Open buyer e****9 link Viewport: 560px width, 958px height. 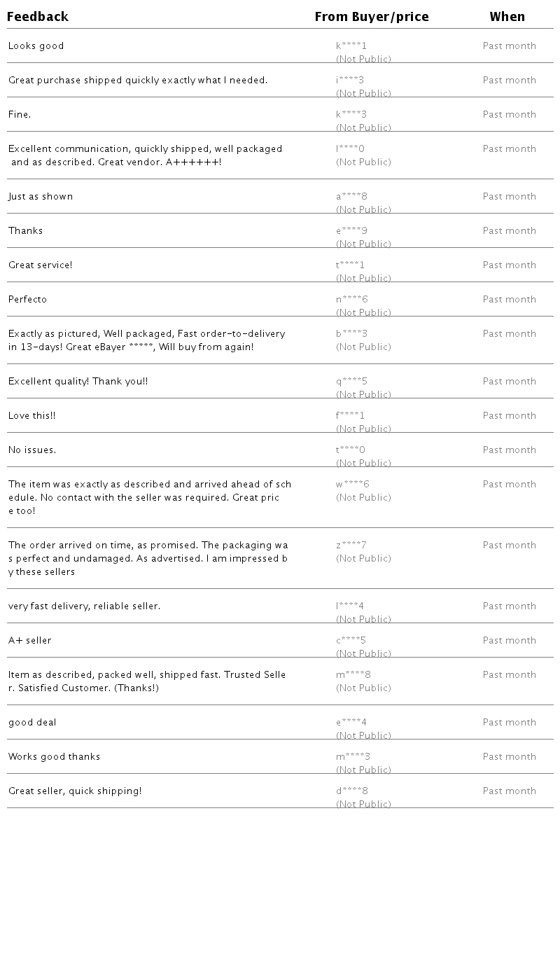(x=351, y=231)
